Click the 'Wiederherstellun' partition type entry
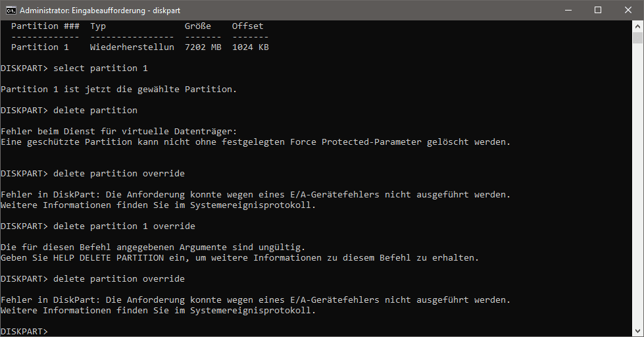 [x=132, y=47]
